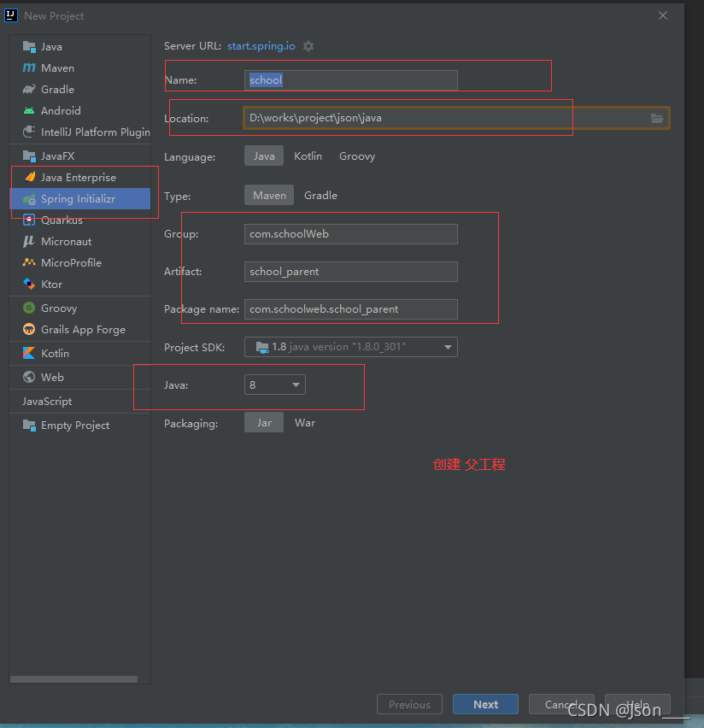Viewport: 704px width, 728px height.
Task: Click the Previous button
Action: pos(409,704)
